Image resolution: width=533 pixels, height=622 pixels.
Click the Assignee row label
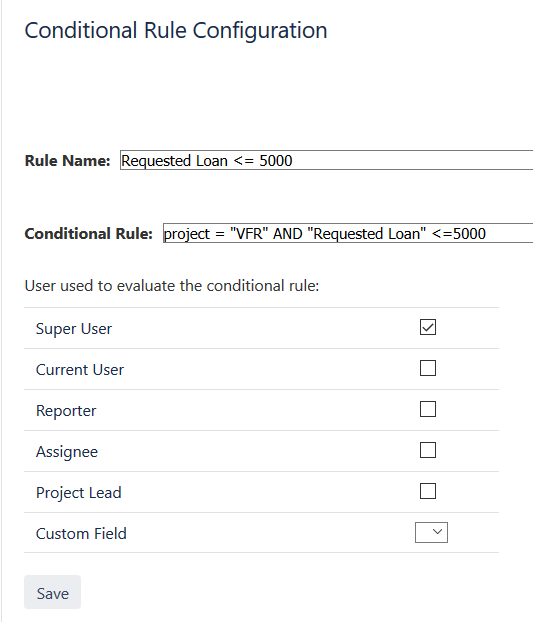67,452
